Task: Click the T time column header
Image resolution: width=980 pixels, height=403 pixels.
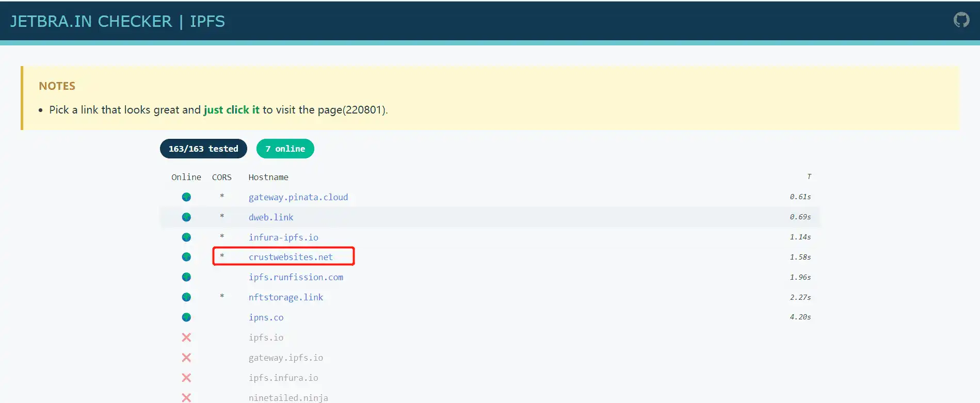Action: 809,176
